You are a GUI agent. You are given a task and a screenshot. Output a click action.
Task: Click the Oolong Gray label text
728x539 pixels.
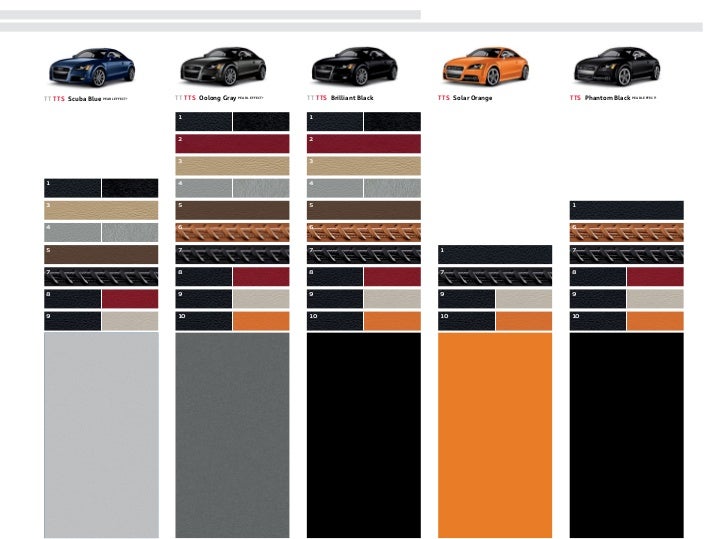tap(217, 98)
